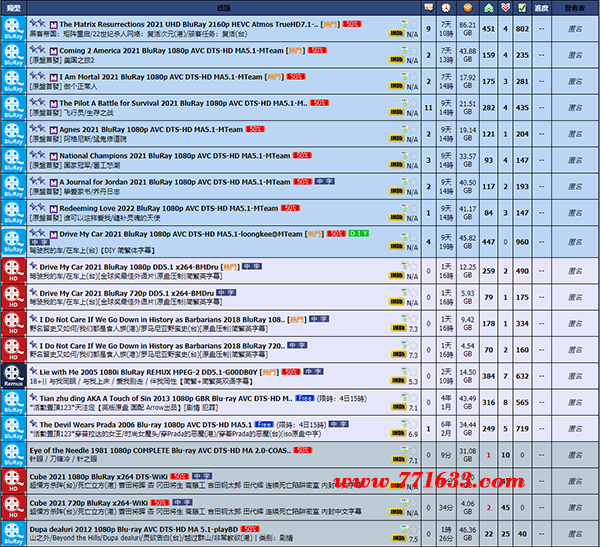The width and height of the screenshot is (600, 547).
Task: Click HD category icon for Drive My Car 720p
Action: [x=13, y=297]
